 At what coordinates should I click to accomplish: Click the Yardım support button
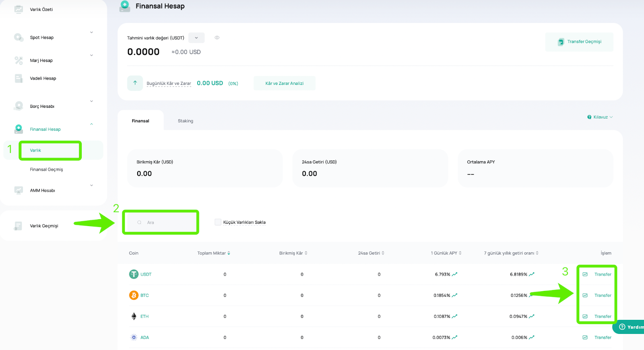coord(631,327)
